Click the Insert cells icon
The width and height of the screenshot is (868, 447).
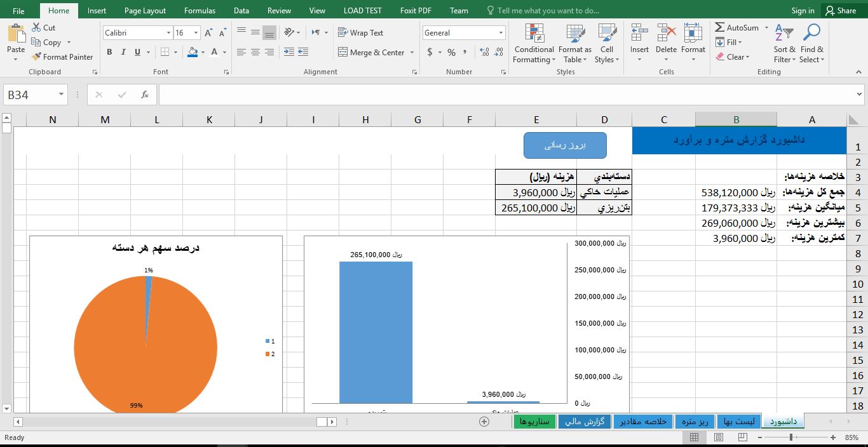(639, 33)
